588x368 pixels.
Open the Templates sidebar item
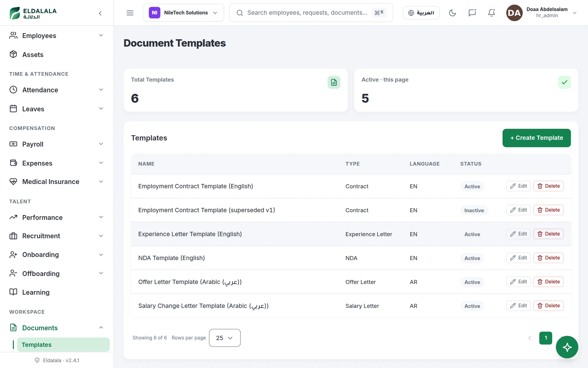click(x=63, y=345)
